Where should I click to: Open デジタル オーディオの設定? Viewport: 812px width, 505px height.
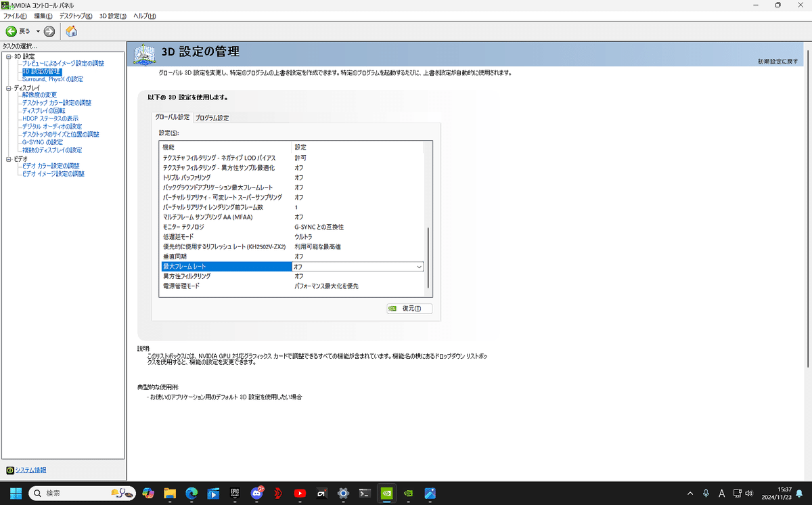click(51, 127)
